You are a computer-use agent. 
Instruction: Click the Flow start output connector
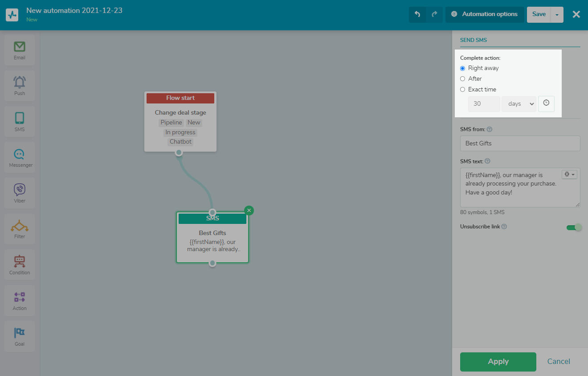[x=179, y=153]
